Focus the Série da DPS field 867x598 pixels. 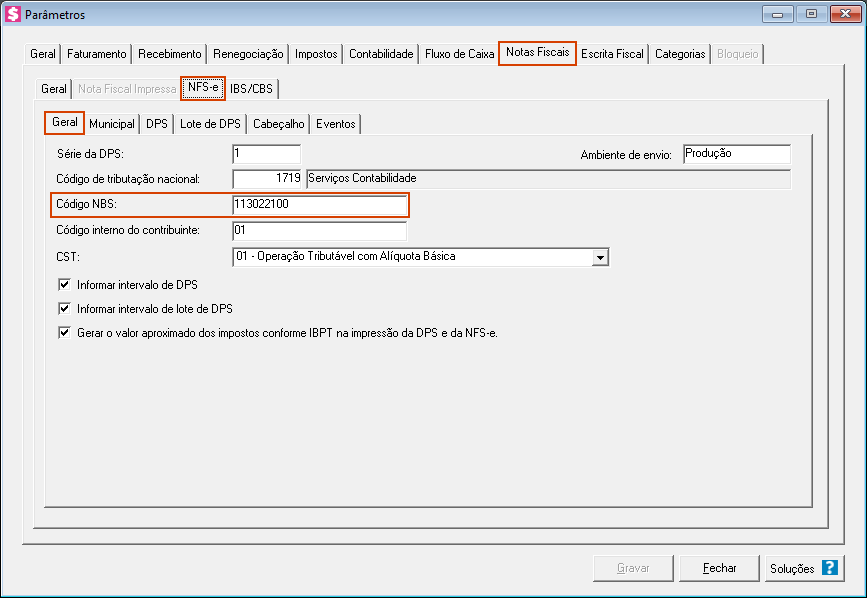click(x=266, y=154)
